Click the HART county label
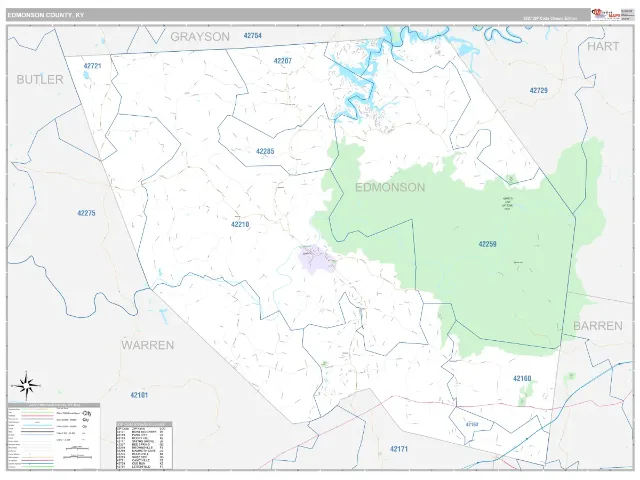 point(603,46)
